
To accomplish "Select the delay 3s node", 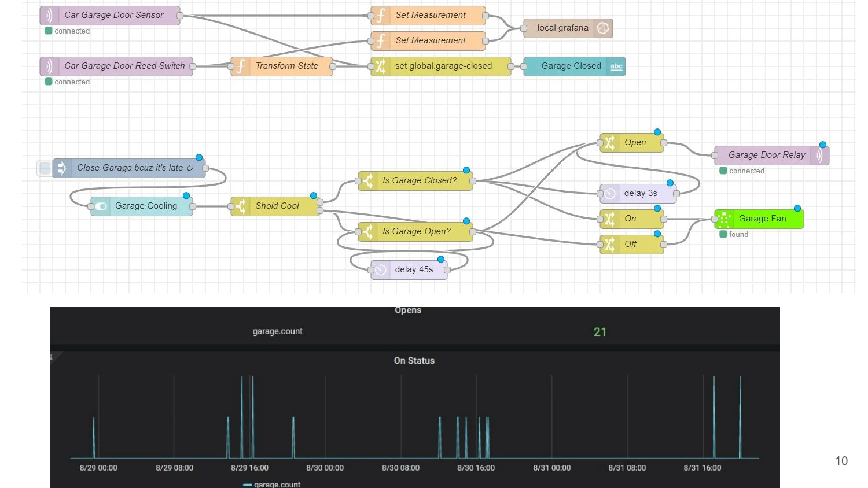I will 638,194.
